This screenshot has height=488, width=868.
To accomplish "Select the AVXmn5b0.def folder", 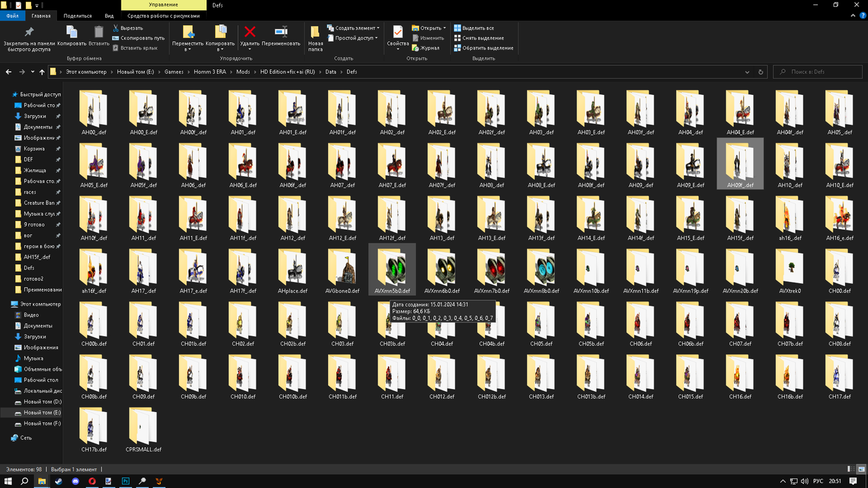I will tap(392, 270).
